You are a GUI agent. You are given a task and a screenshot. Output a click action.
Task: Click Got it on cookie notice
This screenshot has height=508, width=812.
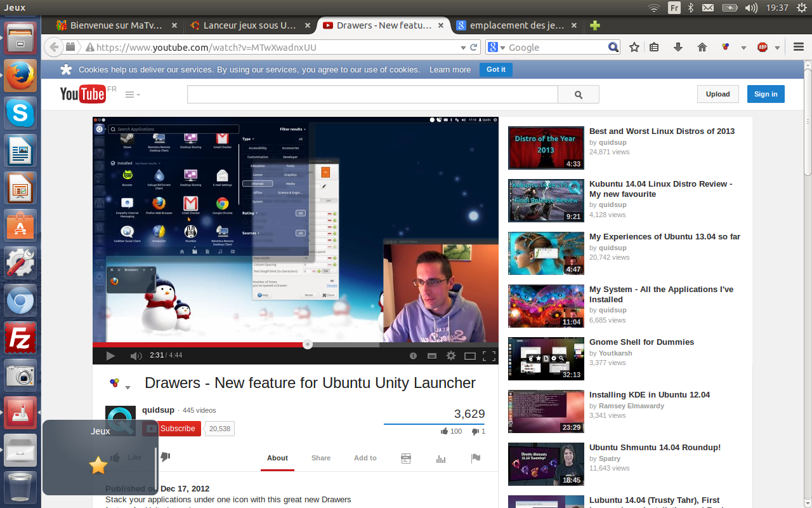pyautogui.click(x=496, y=69)
